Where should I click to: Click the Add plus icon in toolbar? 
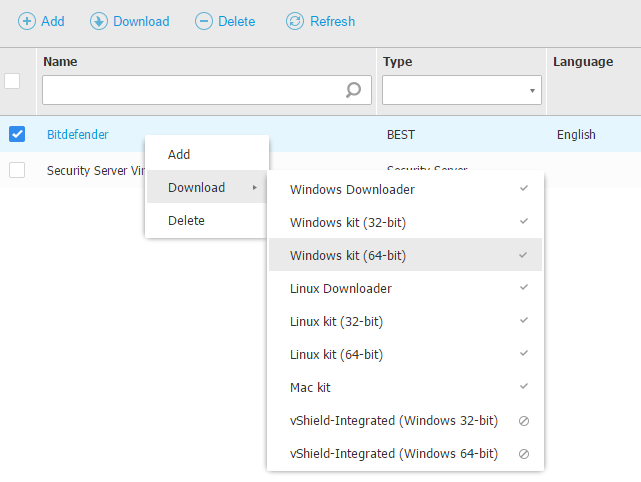[x=27, y=21]
